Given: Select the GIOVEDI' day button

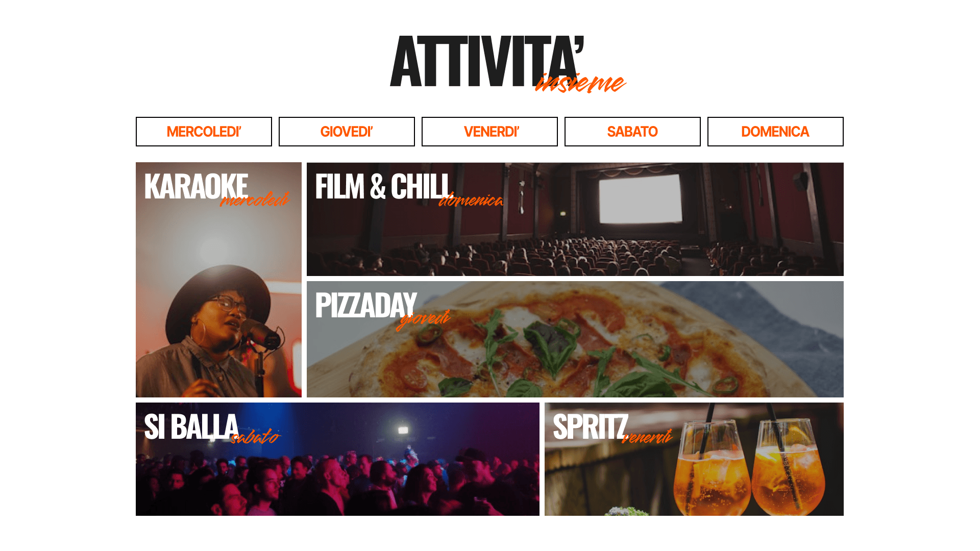Looking at the screenshot, I should tap(347, 132).
